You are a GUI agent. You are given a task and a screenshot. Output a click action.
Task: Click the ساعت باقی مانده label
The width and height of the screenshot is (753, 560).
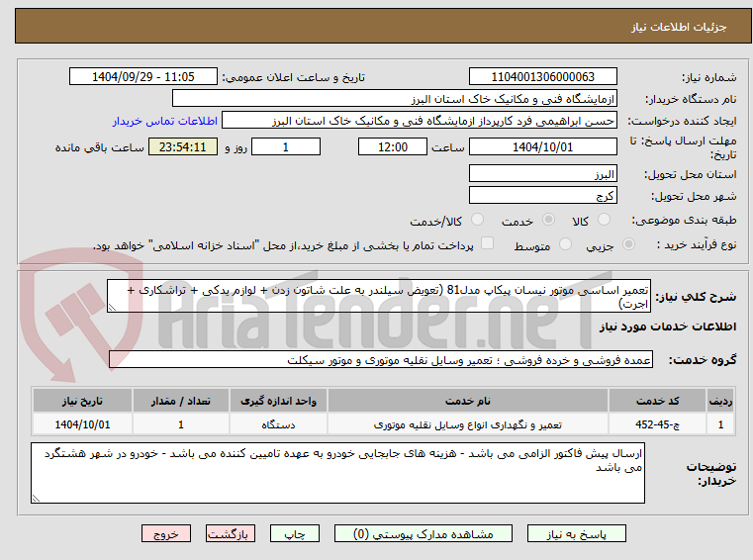pos(99,147)
